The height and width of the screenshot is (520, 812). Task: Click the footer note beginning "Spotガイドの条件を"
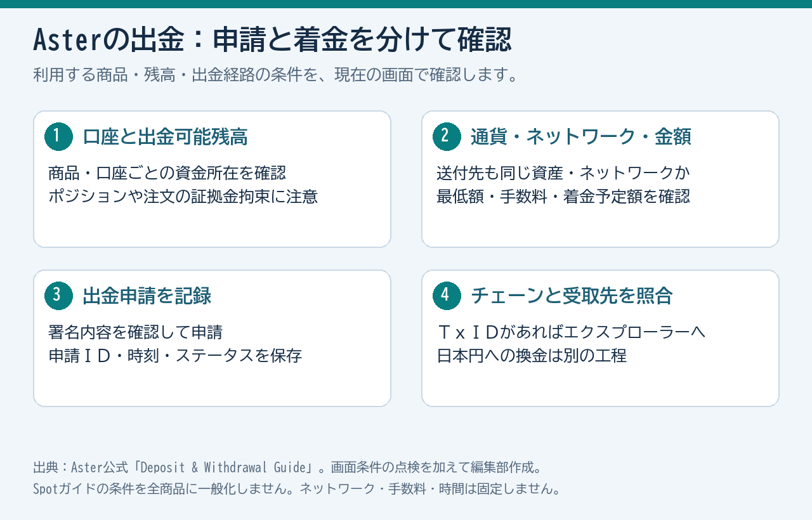(x=297, y=490)
